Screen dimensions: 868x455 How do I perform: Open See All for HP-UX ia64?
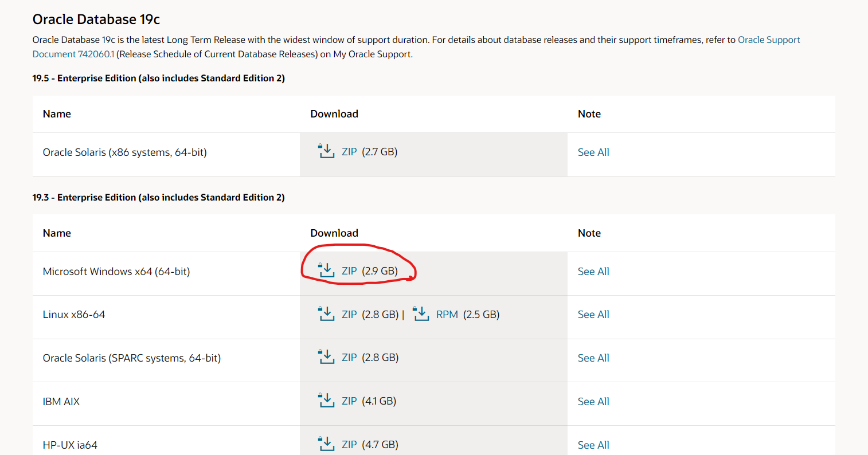[x=593, y=445]
